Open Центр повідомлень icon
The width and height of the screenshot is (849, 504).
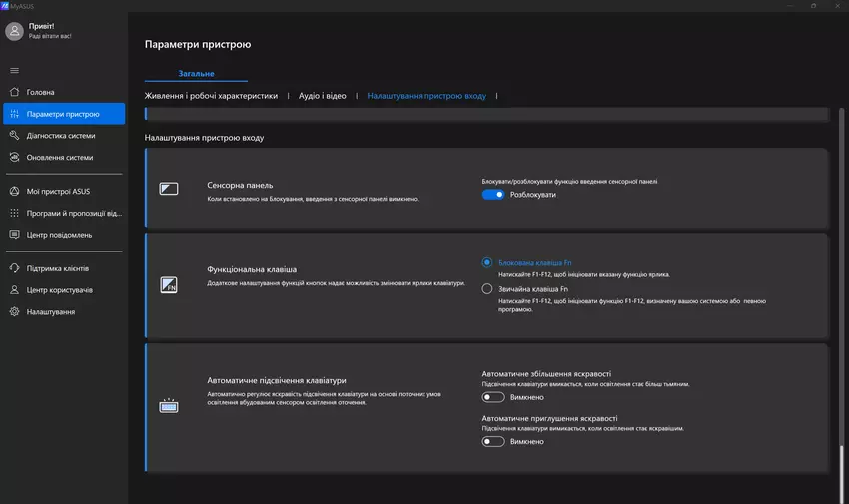coord(14,235)
